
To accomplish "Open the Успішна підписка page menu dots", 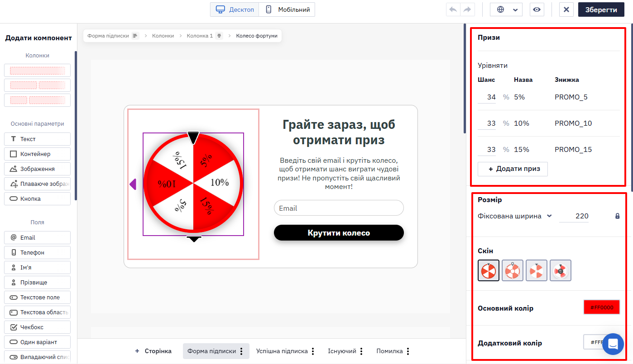I will (313, 351).
